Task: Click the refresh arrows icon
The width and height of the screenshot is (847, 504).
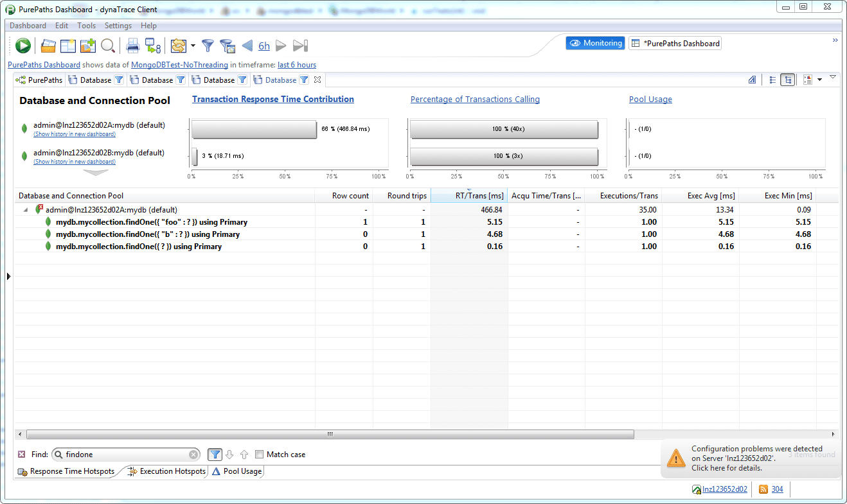Action: point(179,46)
